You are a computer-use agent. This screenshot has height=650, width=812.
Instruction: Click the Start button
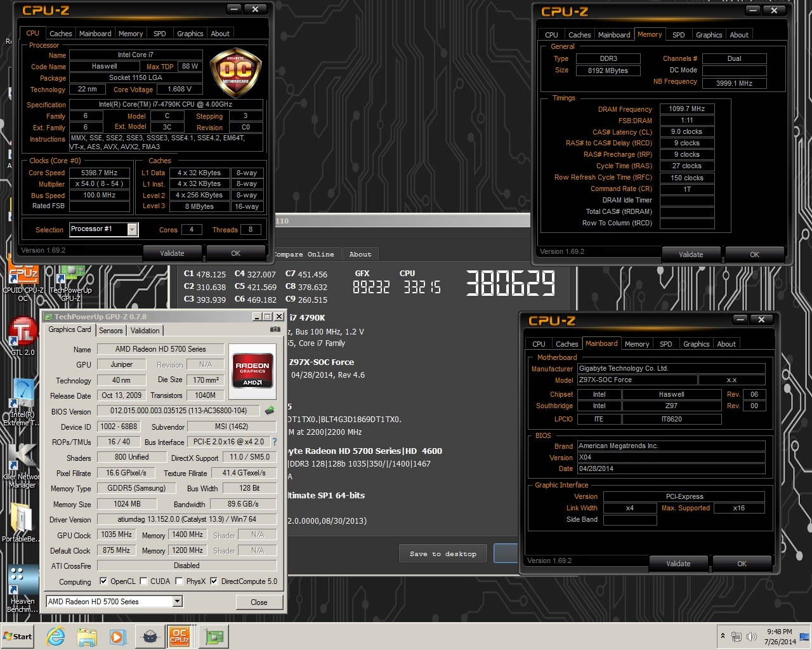pyautogui.click(x=17, y=637)
